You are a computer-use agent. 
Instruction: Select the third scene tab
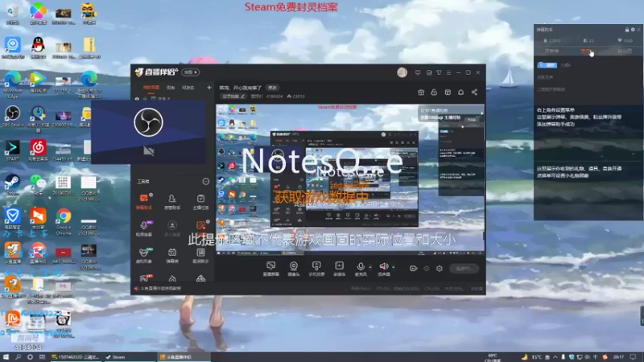click(188, 88)
